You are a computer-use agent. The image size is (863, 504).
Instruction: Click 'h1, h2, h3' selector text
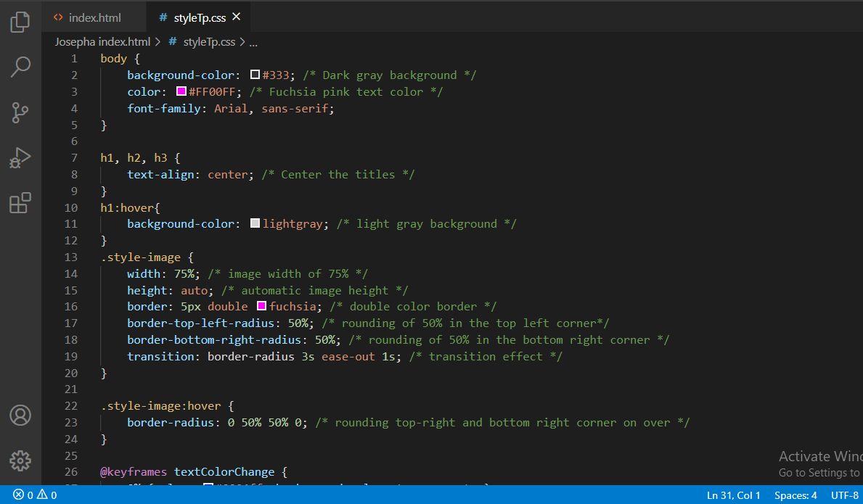click(x=134, y=158)
